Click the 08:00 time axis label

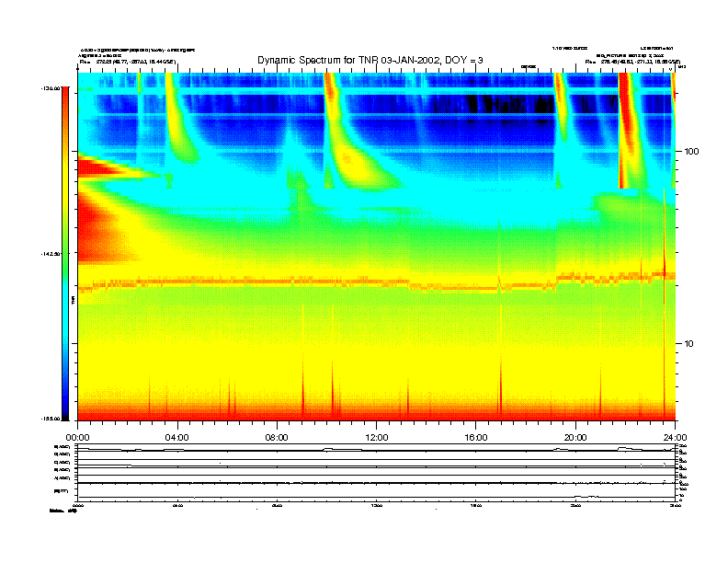[277, 438]
